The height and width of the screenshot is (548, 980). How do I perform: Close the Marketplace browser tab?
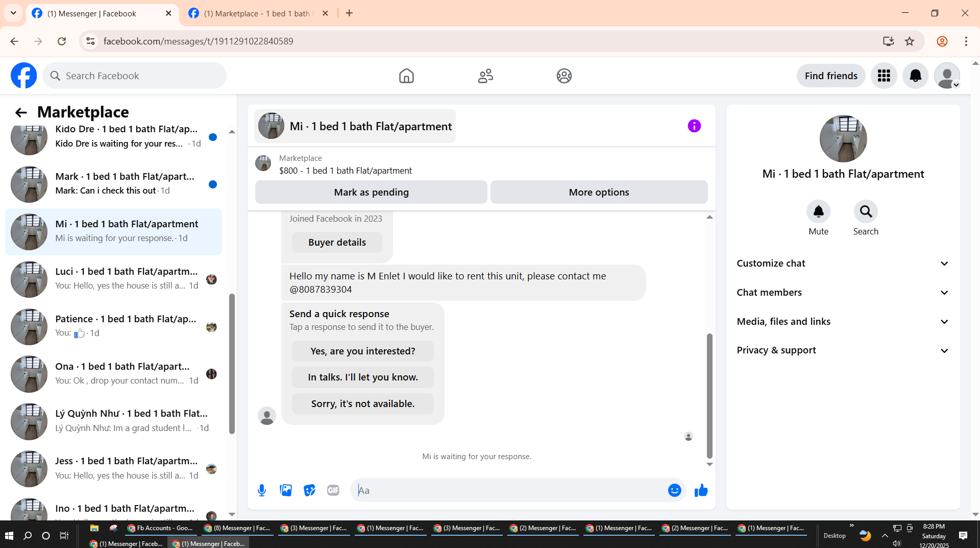tap(325, 13)
